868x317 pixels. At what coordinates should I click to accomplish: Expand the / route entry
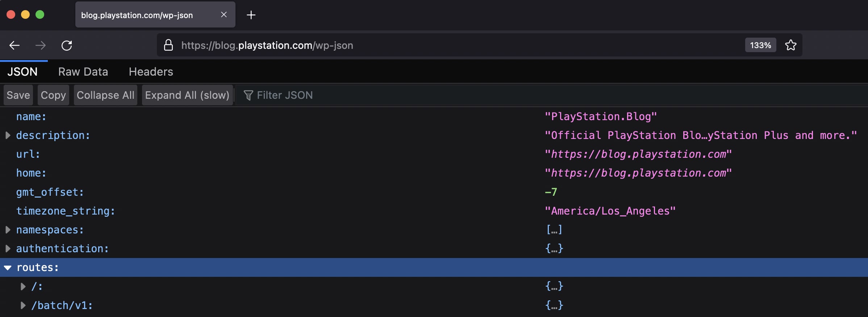pyautogui.click(x=23, y=287)
